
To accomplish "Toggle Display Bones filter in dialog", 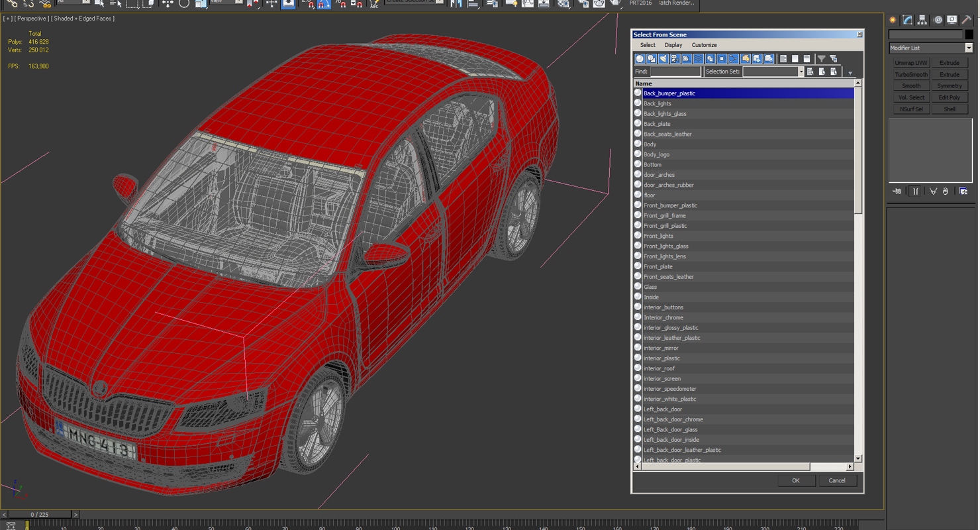I will point(734,59).
